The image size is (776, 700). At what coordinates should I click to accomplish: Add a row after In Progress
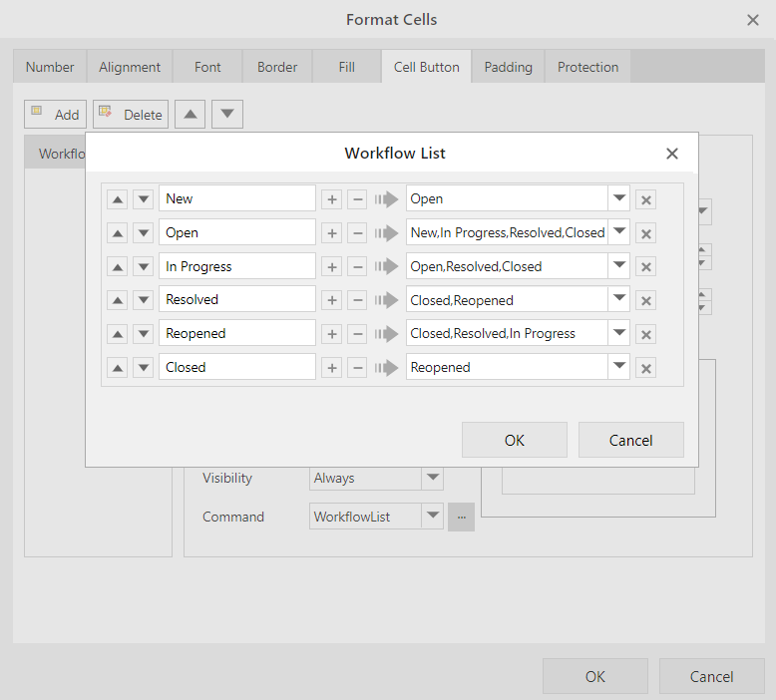[332, 267]
